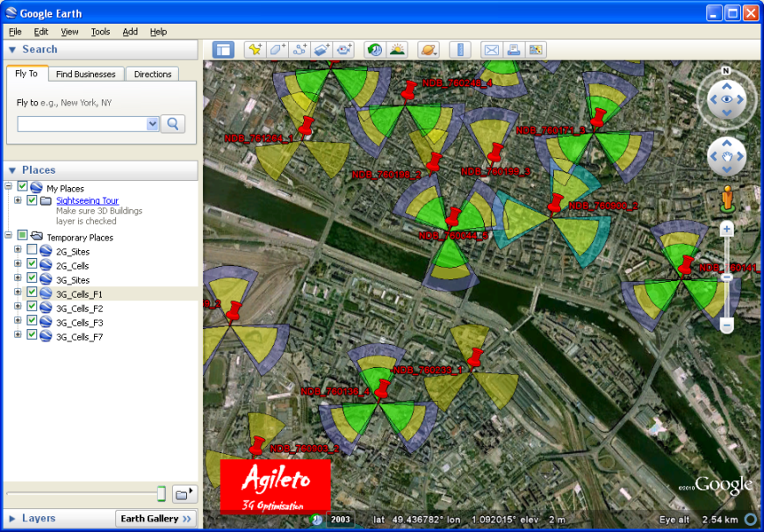Click the Email envelope toolbar icon
Image resolution: width=764 pixels, height=532 pixels.
(491, 50)
